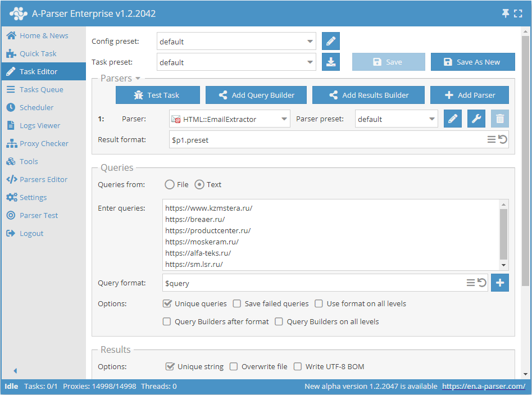This screenshot has height=395, width=532.
Task: Click the Test Task button
Action: click(x=157, y=95)
